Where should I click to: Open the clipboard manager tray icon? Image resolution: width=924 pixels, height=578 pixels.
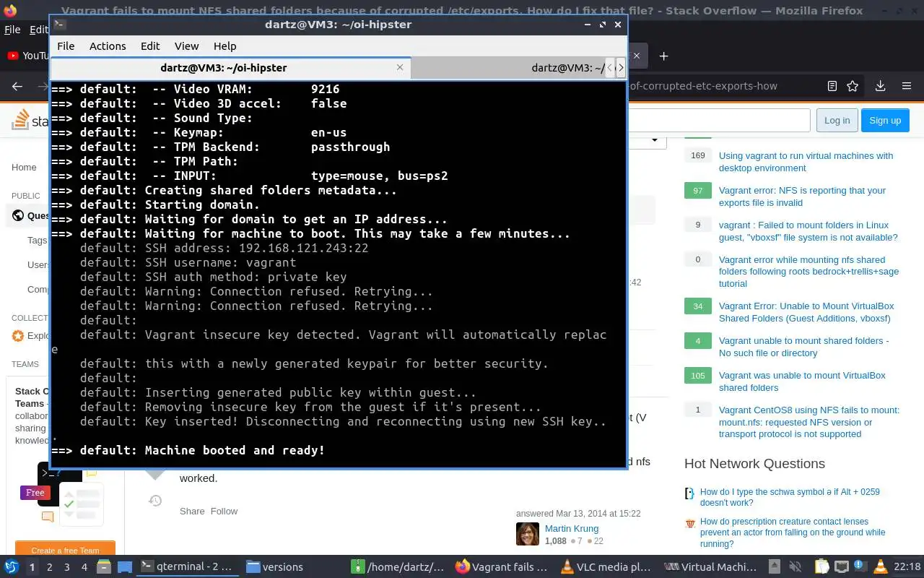tap(822, 566)
